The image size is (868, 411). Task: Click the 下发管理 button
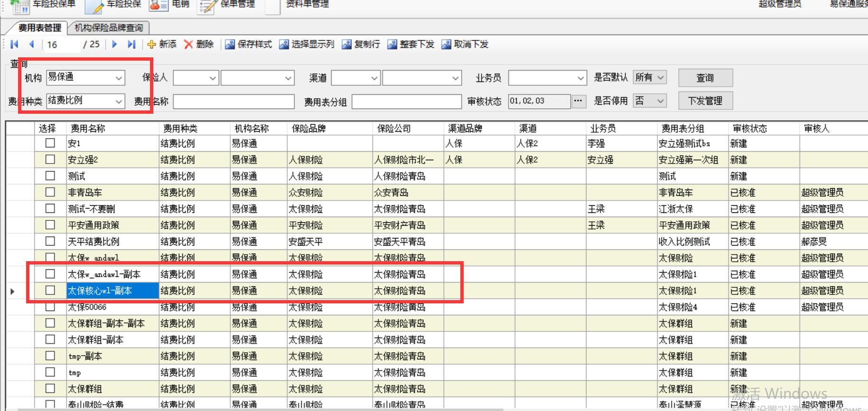pos(705,101)
